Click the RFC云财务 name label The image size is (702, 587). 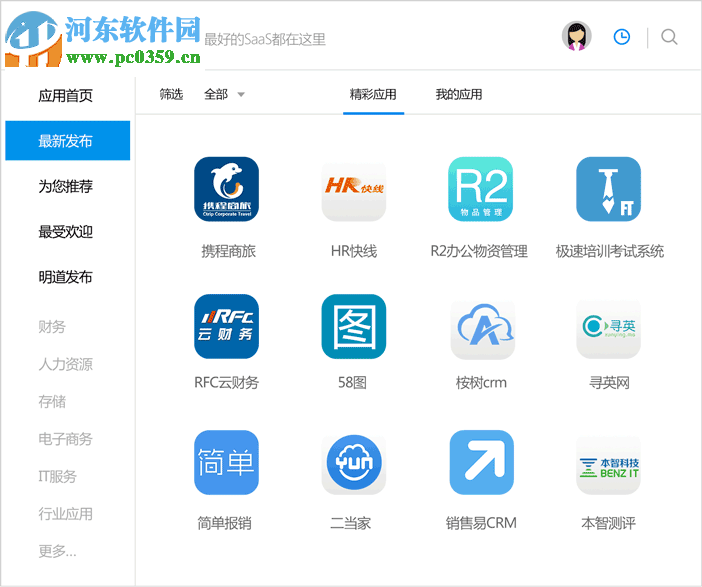[x=227, y=383]
